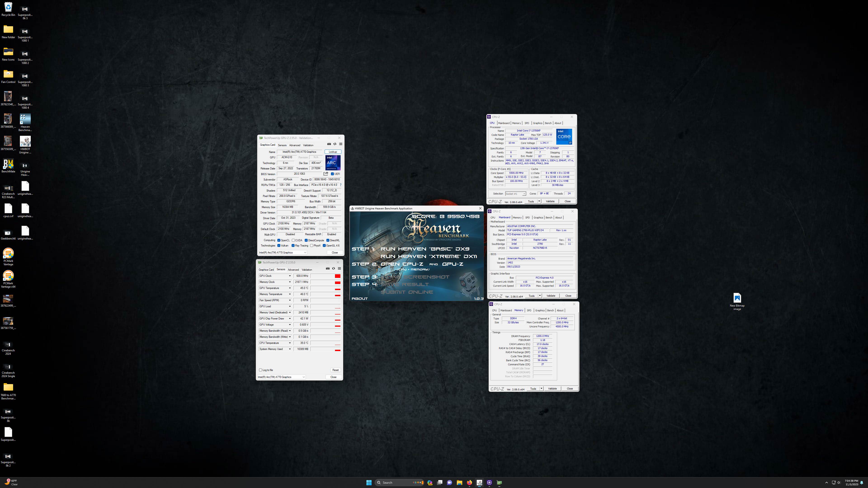Click the refresh icon in GPU-Z Validation window
The height and width of the screenshot is (488, 868).
pyautogui.click(x=335, y=144)
